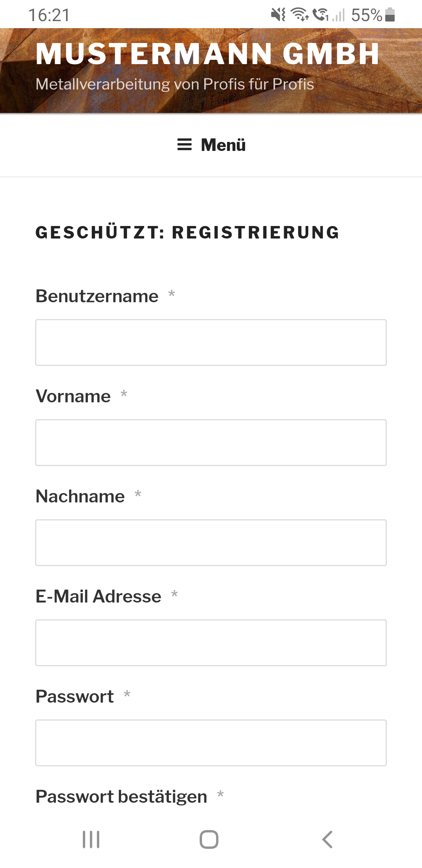Tap the Wi-Fi calling status icon

coord(321,15)
